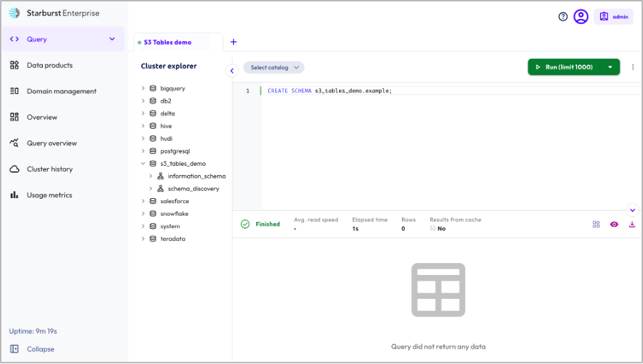Open the Run button options dropdown arrow
The image size is (643, 364).
(x=610, y=67)
